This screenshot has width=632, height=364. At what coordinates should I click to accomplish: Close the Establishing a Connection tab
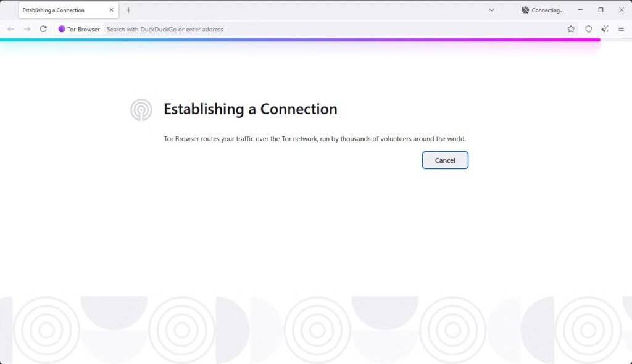pyautogui.click(x=112, y=10)
